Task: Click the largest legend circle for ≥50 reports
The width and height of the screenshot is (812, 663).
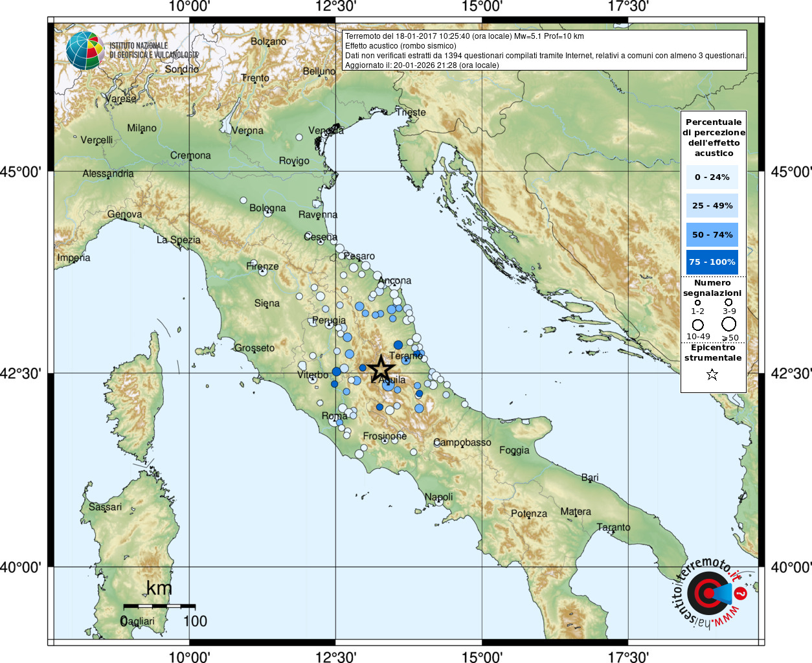Action: [729, 324]
